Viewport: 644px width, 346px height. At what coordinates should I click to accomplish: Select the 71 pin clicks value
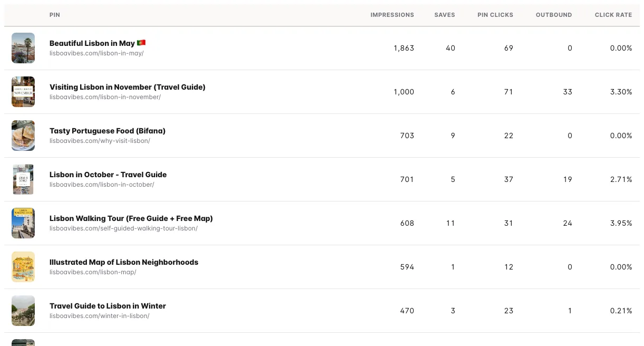(509, 92)
